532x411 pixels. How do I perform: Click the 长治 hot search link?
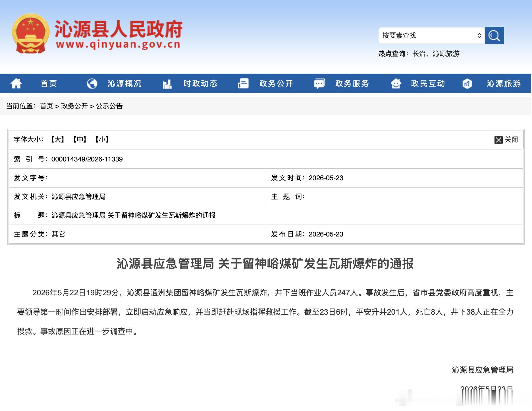[x=419, y=54]
